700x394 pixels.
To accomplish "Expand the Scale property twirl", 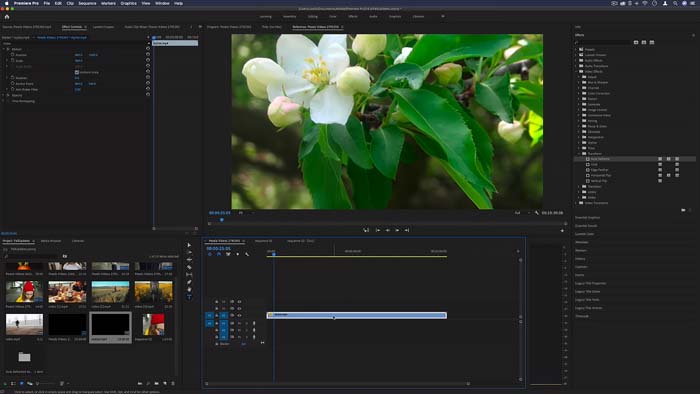I will (x=7, y=60).
